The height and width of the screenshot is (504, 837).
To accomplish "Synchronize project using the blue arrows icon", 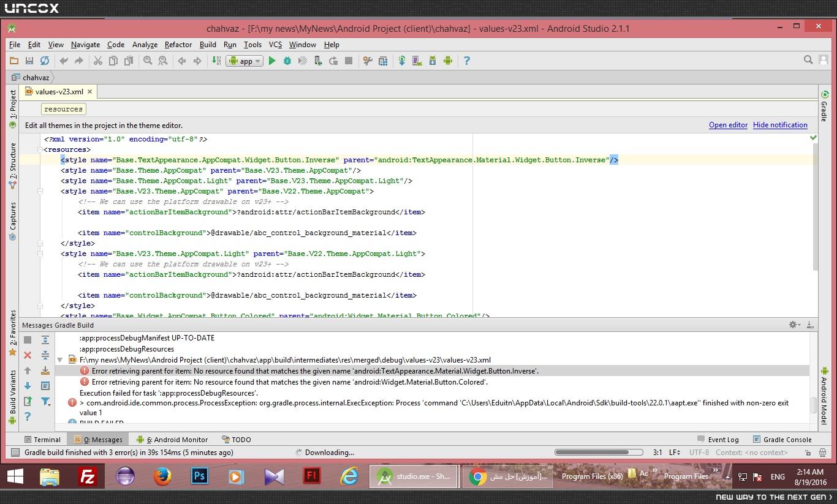I will 44,61.
